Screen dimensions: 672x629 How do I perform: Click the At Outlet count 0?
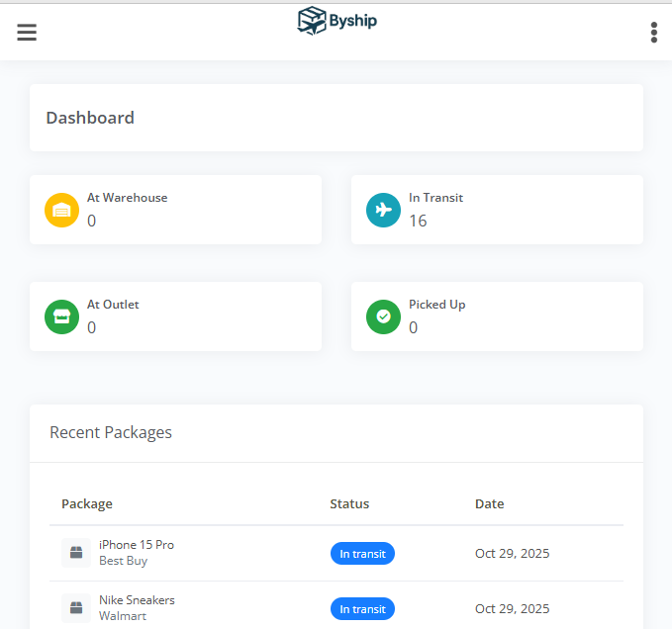click(x=91, y=327)
